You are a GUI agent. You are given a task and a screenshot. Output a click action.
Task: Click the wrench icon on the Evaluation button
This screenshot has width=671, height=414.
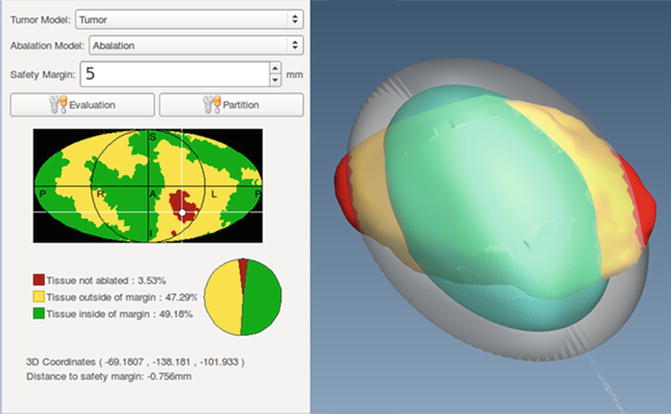coord(59,104)
